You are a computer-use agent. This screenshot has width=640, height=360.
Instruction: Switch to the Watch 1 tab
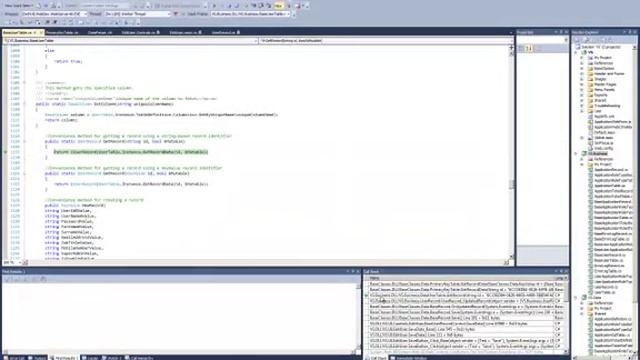click(x=112, y=358)
